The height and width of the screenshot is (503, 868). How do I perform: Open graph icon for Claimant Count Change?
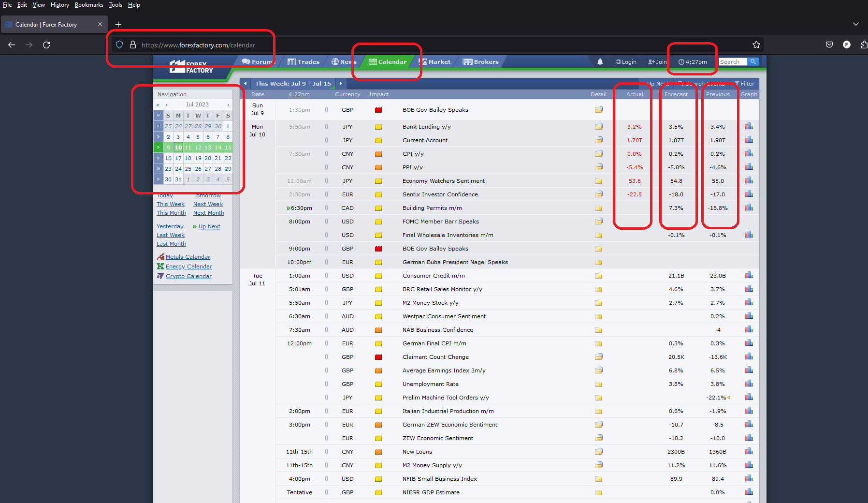coord(749,356)
